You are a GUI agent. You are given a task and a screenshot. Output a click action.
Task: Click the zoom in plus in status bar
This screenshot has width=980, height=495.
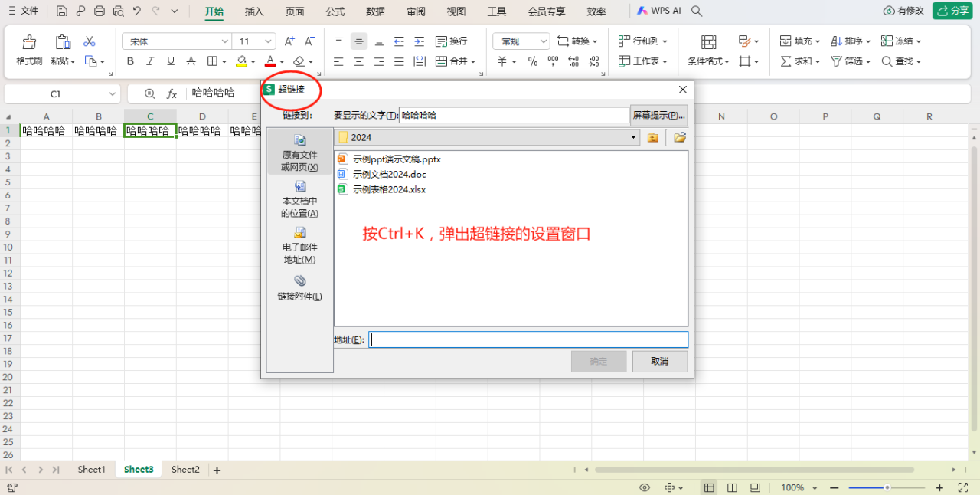939,487
